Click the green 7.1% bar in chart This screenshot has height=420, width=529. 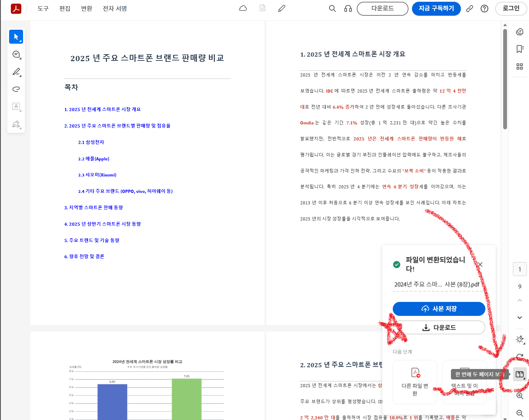click(x=187, y=399)
